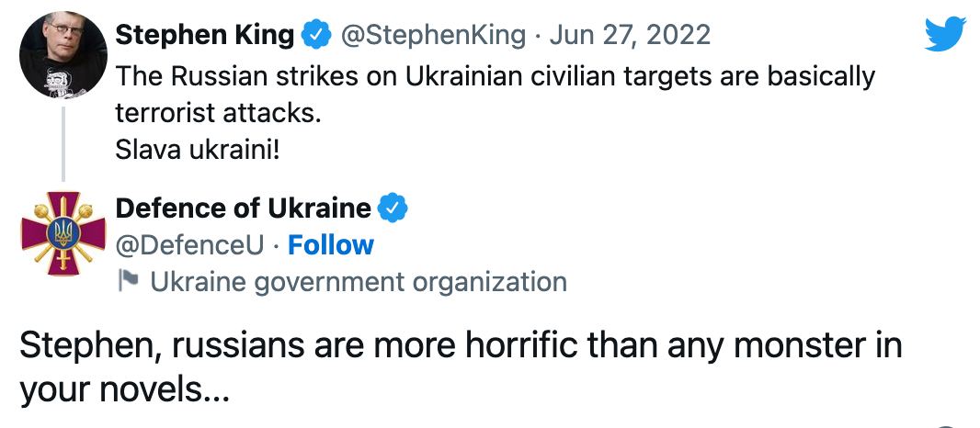
Task: Open the Stephen King display name
Action: point(205,36)
